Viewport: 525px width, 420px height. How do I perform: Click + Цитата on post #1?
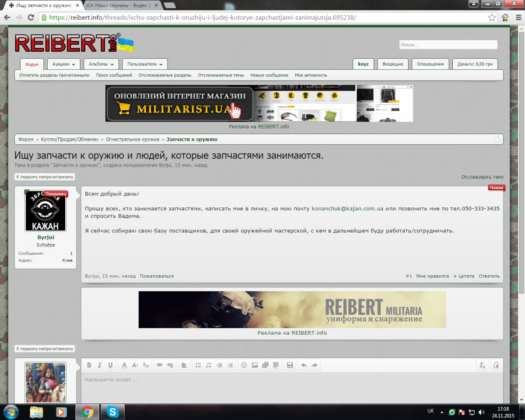(464, 276)
